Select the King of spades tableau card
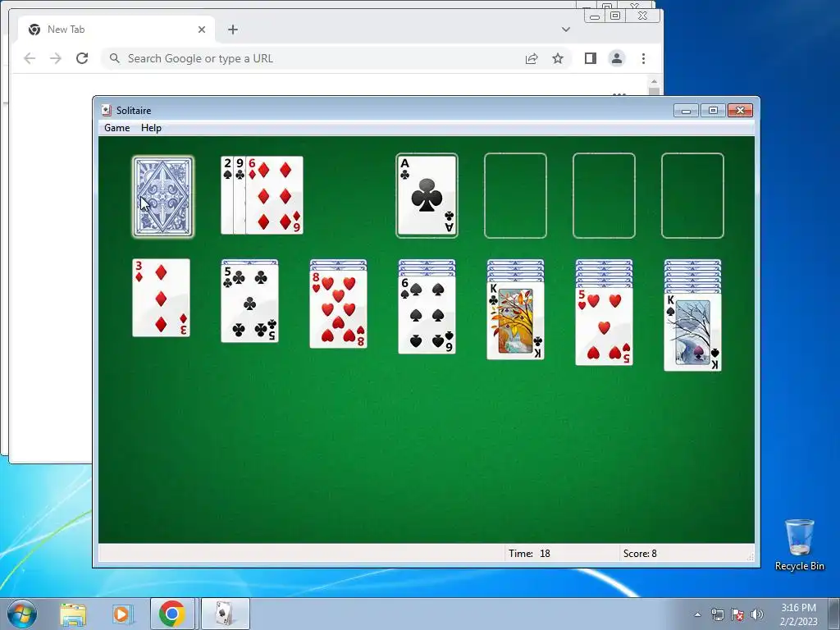Viewport: 840px width, 630px height. pos(692,332)
